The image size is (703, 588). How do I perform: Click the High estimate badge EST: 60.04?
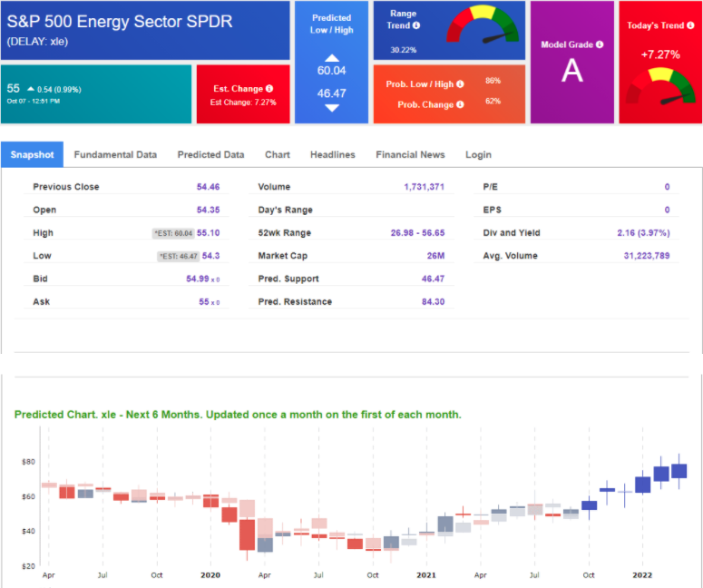173,233
